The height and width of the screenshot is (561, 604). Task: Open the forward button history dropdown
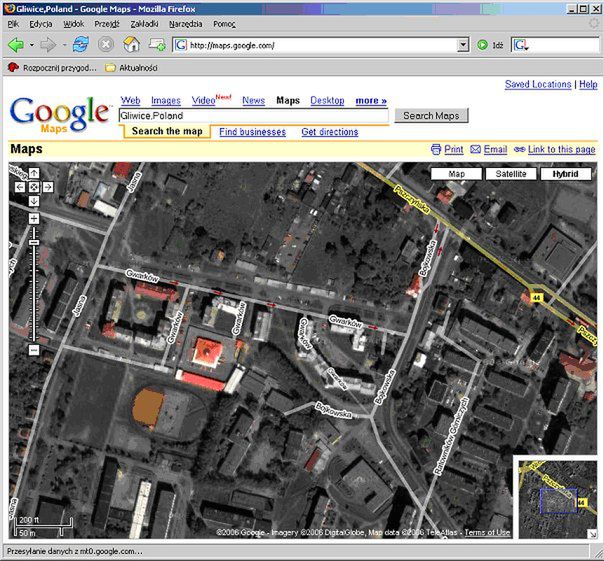click(x=64, y=45)
